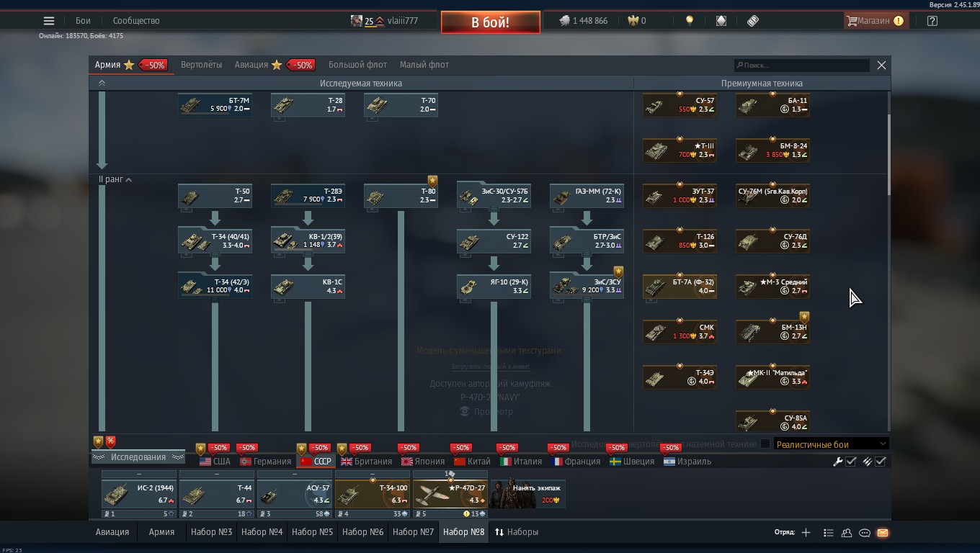Hire crew via Нанять экипаж
This screenshot has height=553, width=980.
528,494
